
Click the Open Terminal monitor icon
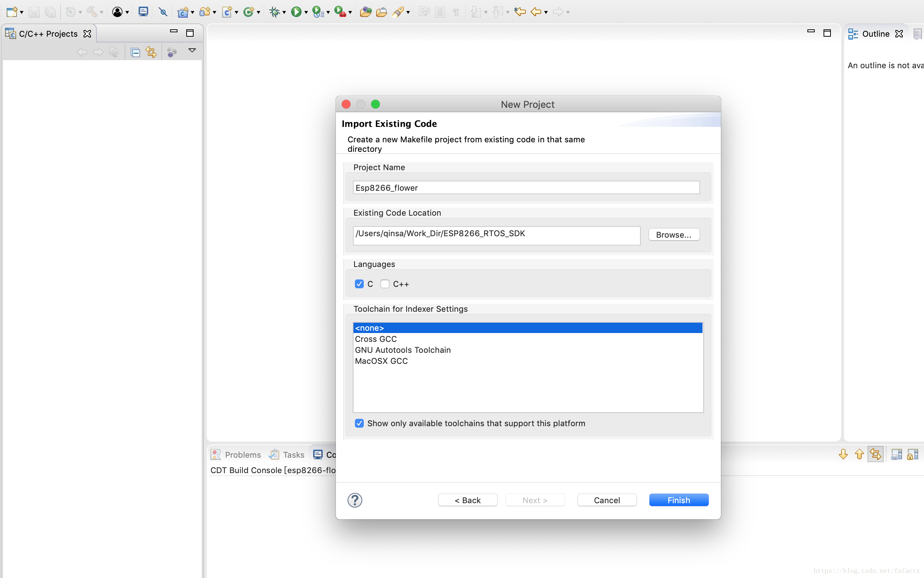(143, 12)
